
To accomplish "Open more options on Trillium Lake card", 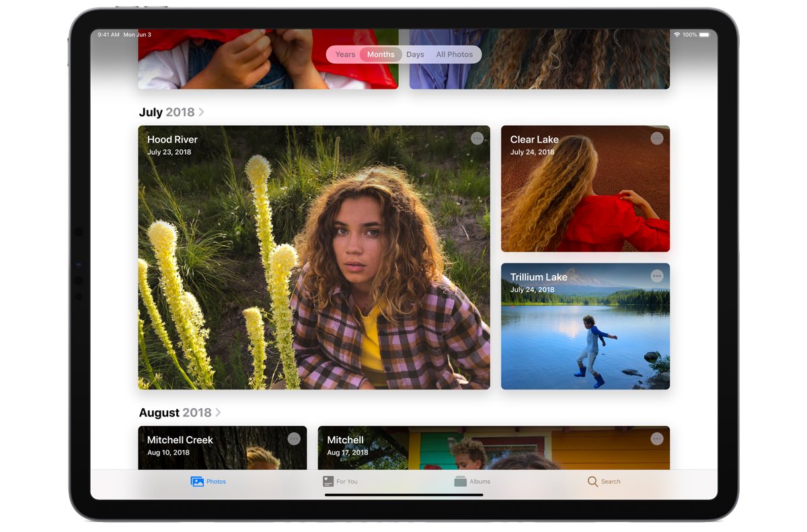I will pyautogui.click(x=657, y=276).
